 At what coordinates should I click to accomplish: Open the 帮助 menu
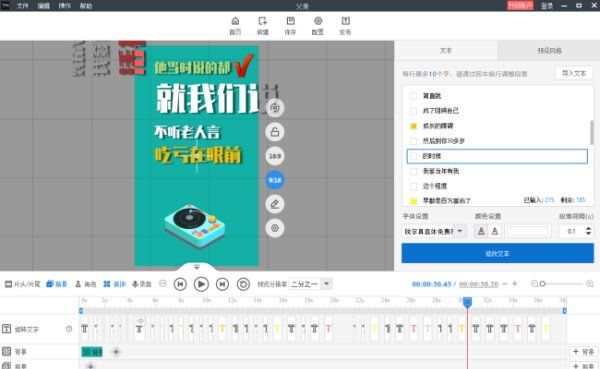click(86, 6)
